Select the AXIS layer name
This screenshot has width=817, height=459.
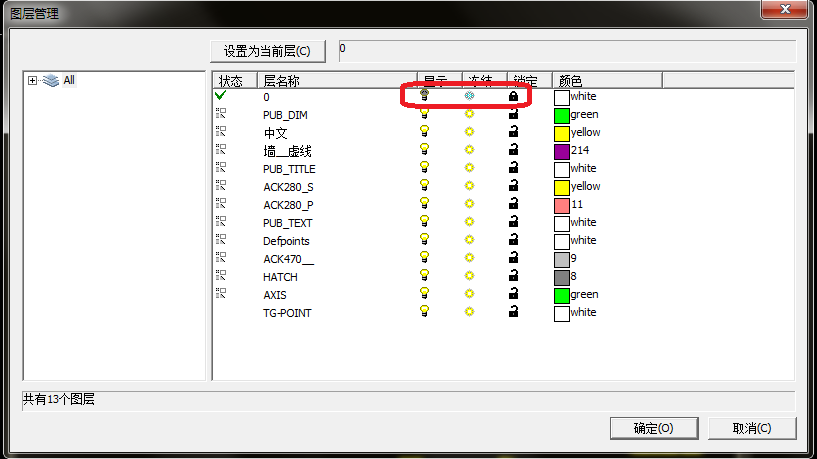[x=275, y=295]
